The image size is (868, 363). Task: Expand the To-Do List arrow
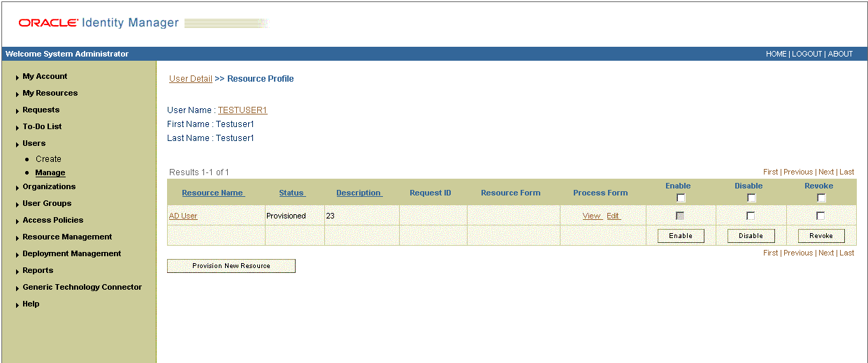(17, 128)
